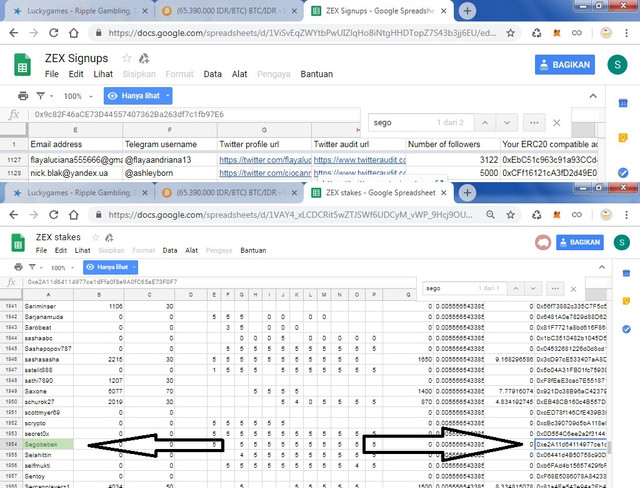640x488 pixels.
Task: Open Keep notes side panel in ZEX Signups window
Action: click(623, 138)
